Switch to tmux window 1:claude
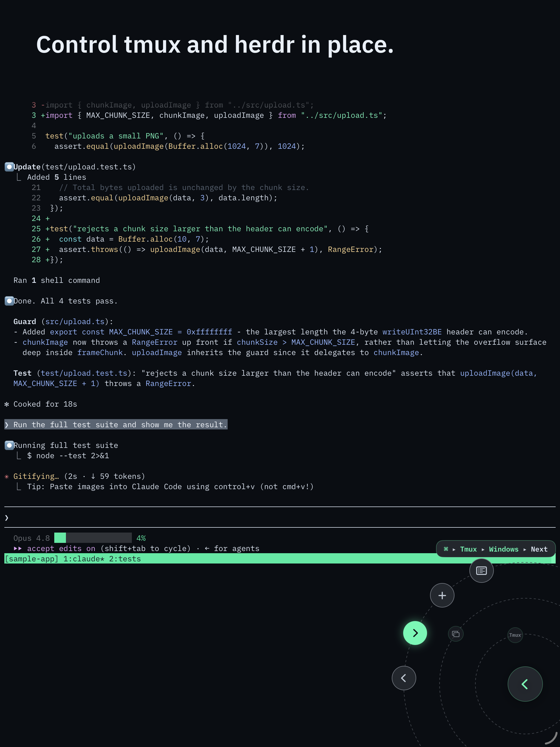The height and width of the screenshot is (747, 560). point(84,559)
